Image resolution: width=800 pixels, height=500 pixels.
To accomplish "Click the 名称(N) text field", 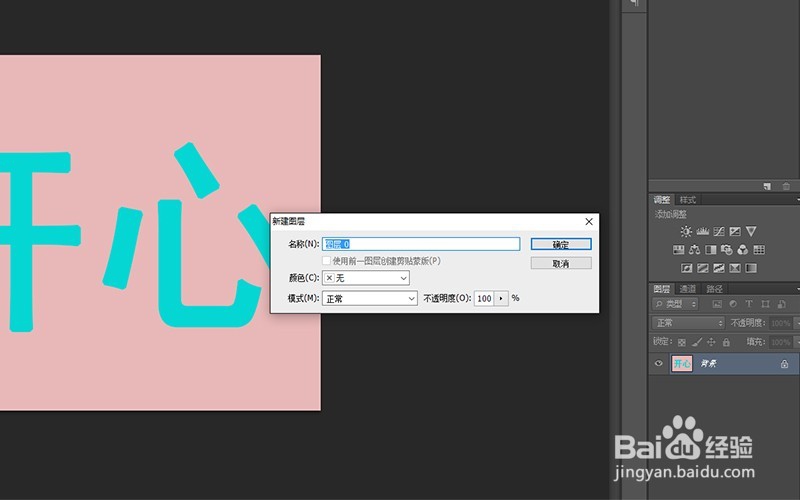I will point(421,244).
